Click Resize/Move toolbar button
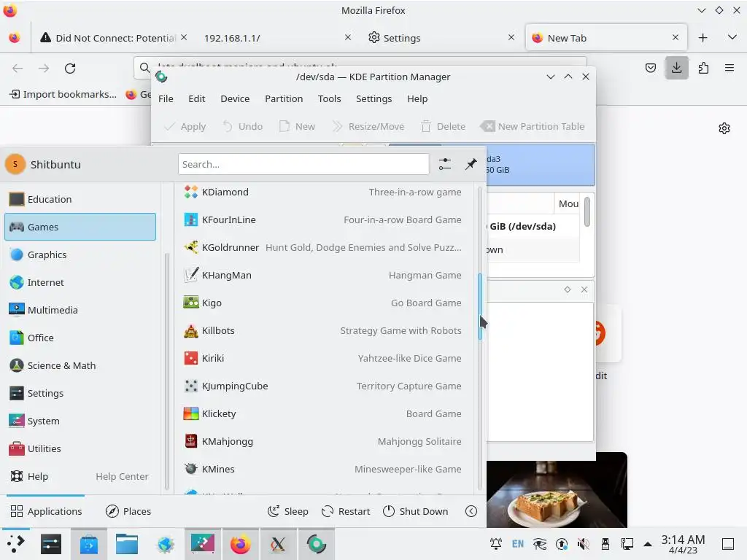Viewport: 747px width, 560px height. tap(368, 126)
